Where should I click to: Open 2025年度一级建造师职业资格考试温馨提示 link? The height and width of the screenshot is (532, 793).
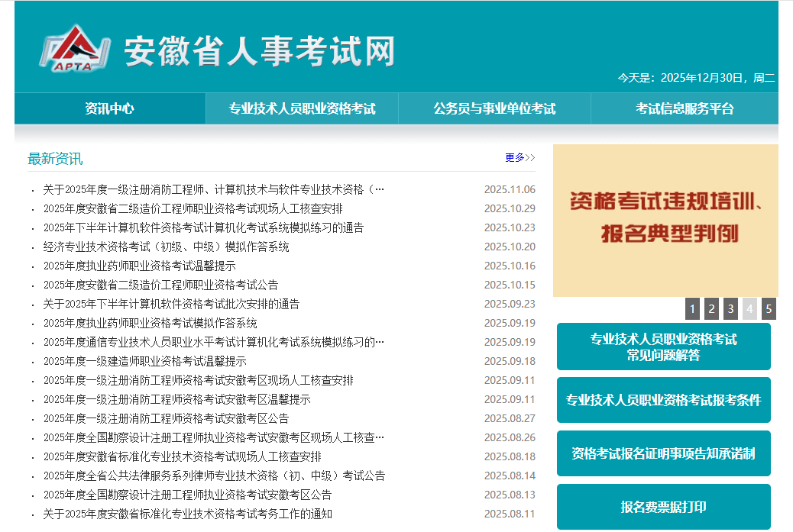[144, 361]
